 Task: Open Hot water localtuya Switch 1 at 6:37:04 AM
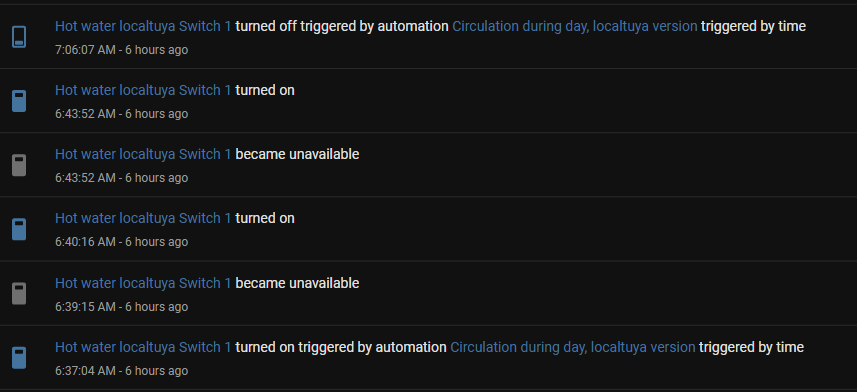click(x=143, y=347)
